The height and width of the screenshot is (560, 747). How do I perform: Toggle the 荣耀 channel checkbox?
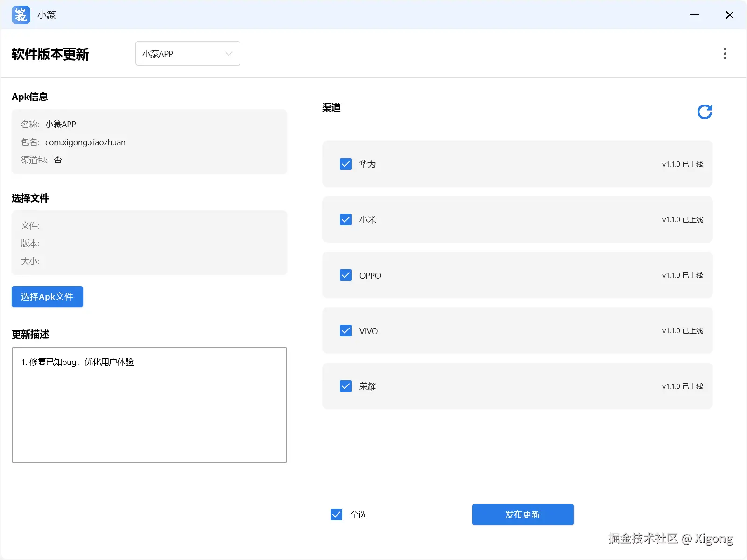[x=345, y=386]
